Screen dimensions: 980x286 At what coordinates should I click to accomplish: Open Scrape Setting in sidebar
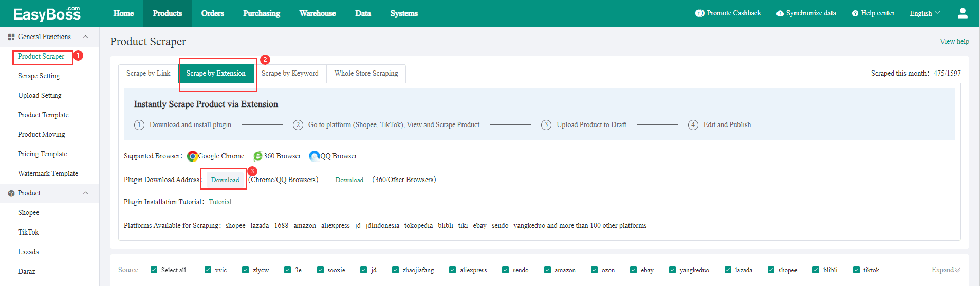[x=39, y=76]
